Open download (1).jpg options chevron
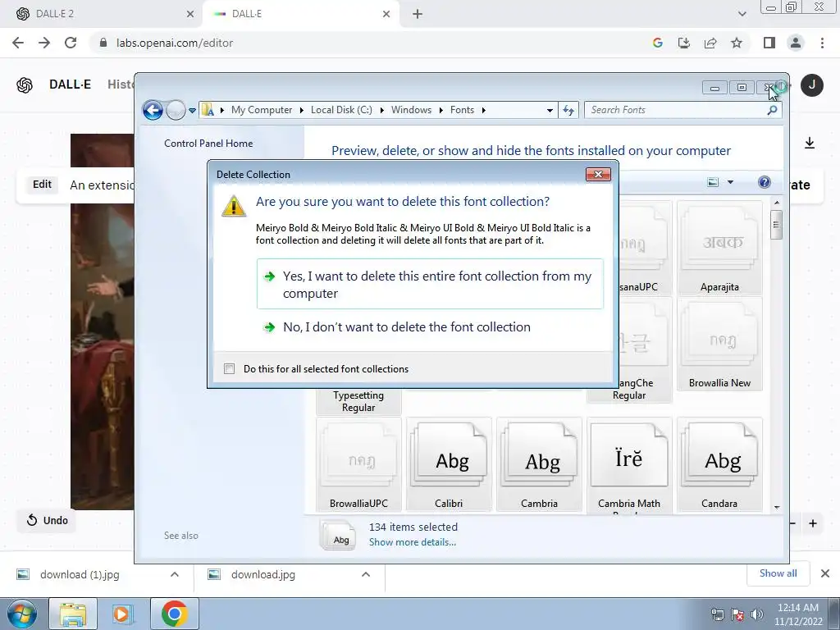 coord(174,574)
